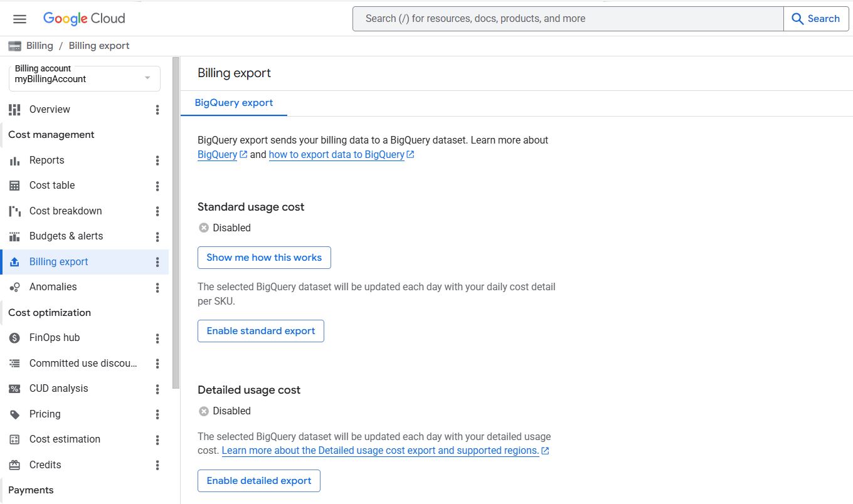Click the Billing export upload icon
The height and width of the screenshot is (504, 853).
(x=15, y=262)
